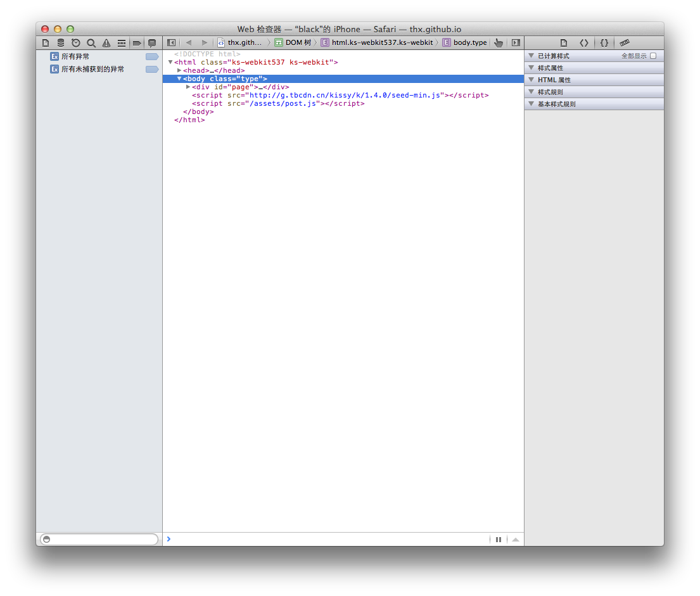Collapse the HTML 属性 section
Screen dimensions: 700x596
(x=531, y=80)
